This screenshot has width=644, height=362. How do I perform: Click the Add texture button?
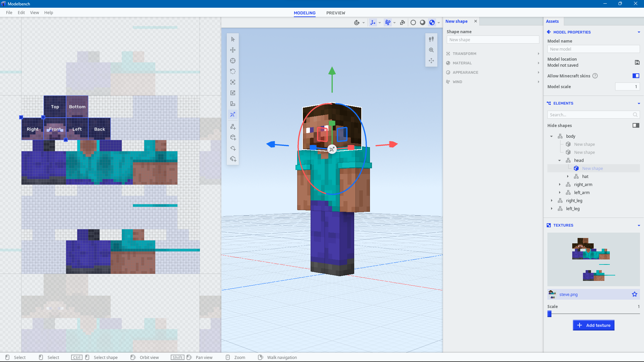pos(593,325)
